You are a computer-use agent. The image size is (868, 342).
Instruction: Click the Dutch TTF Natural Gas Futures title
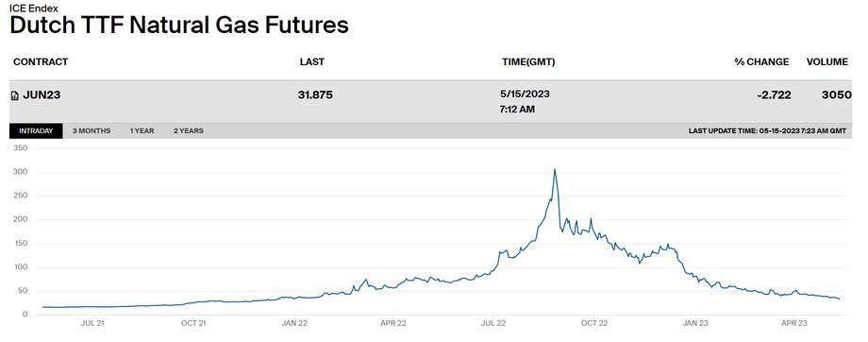click(179, 26)
